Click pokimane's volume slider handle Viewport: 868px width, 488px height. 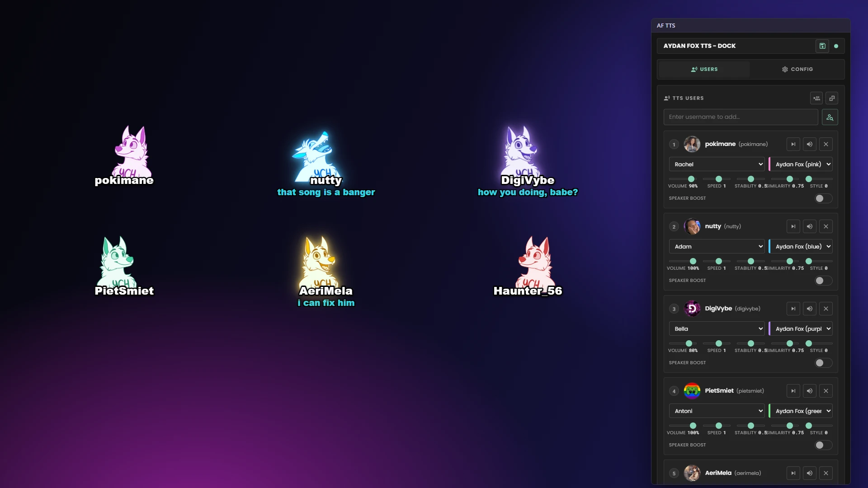691,179
